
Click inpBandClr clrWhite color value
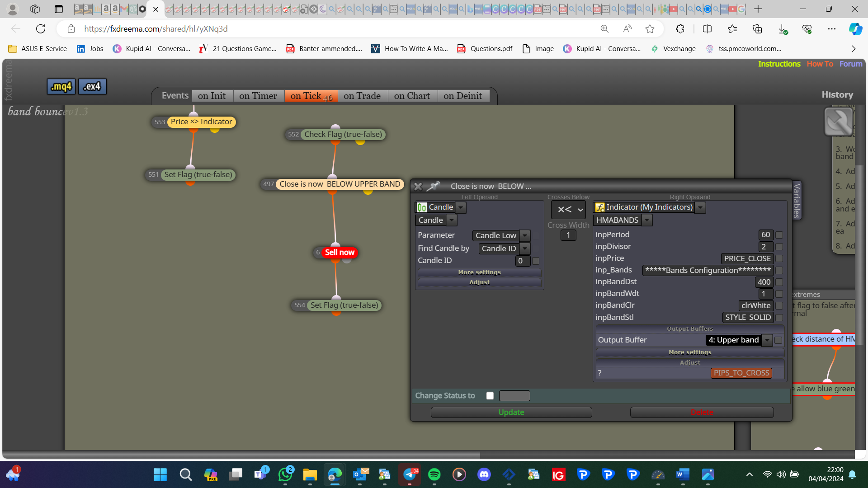tap(756, 305)
